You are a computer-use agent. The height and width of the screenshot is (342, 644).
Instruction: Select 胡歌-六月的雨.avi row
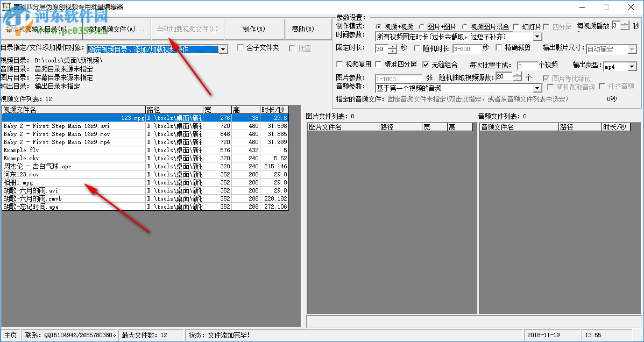145,190
